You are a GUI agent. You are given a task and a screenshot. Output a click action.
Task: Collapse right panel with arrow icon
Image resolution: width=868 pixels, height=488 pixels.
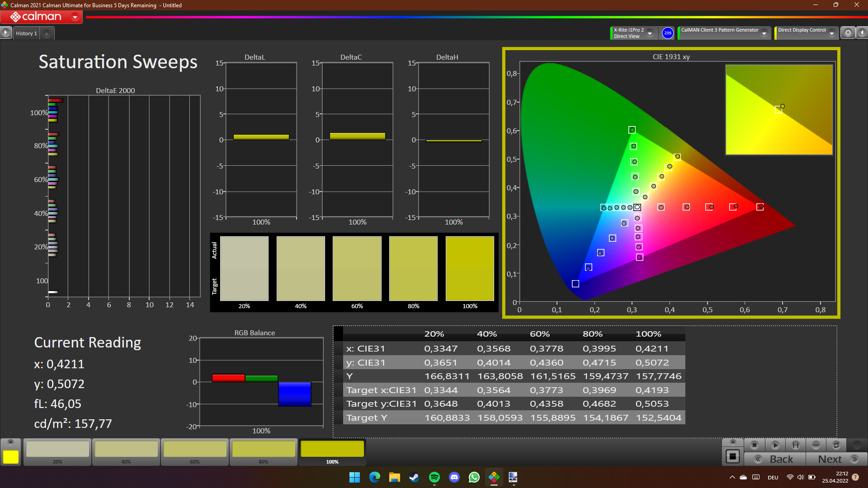862,33
